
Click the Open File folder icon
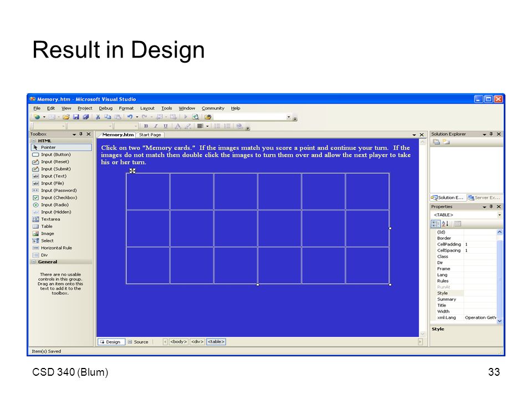click(x=66, y=117)
